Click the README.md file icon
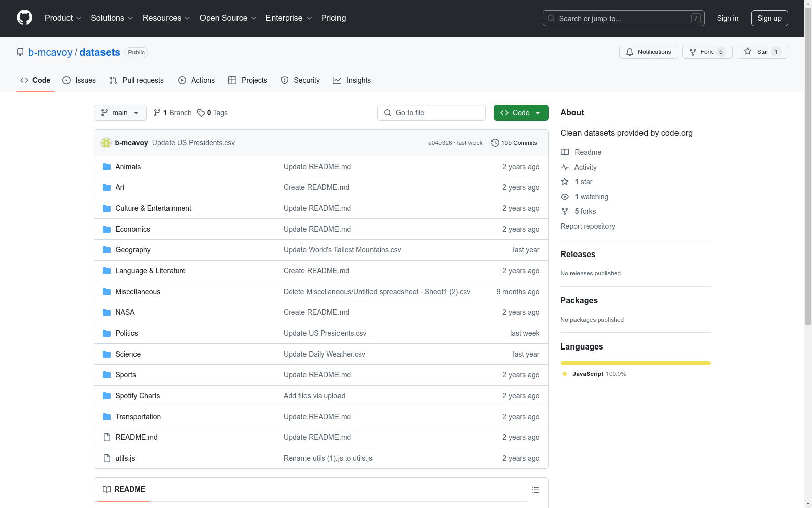Screen dimensions: 812x508 click(x=107, y=437)
